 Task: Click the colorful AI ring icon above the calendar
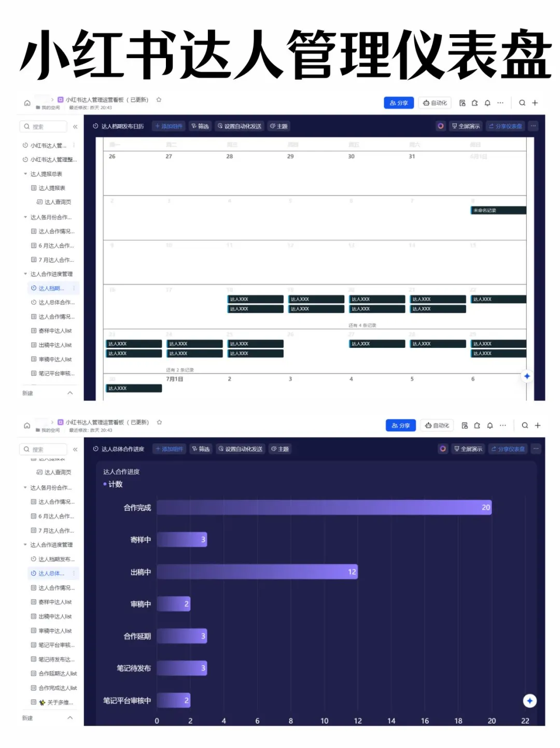point(441,126)
